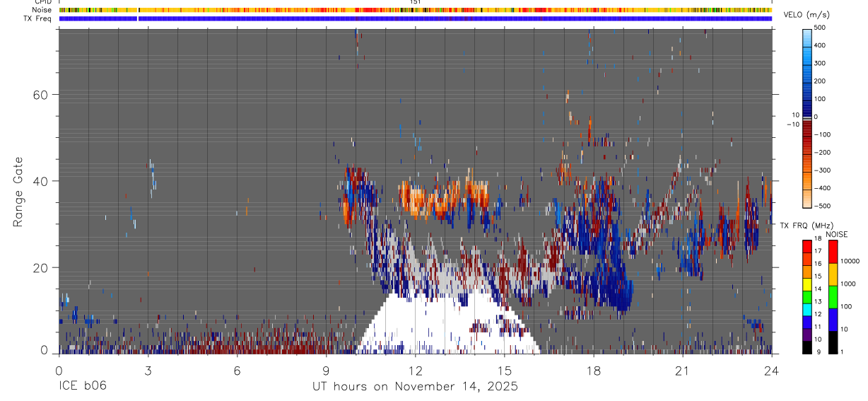Click the "Noise" row label at top left
The image size is (868, 401).
pos(42,11)
